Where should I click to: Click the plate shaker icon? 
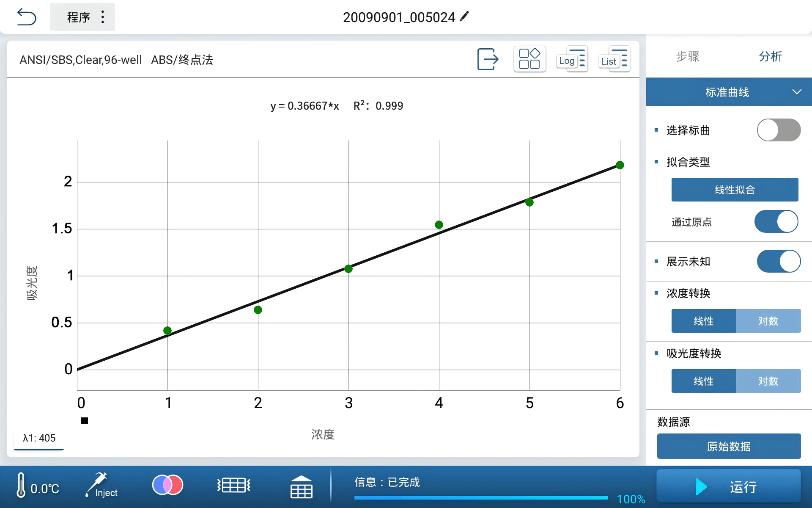(234, 485)
